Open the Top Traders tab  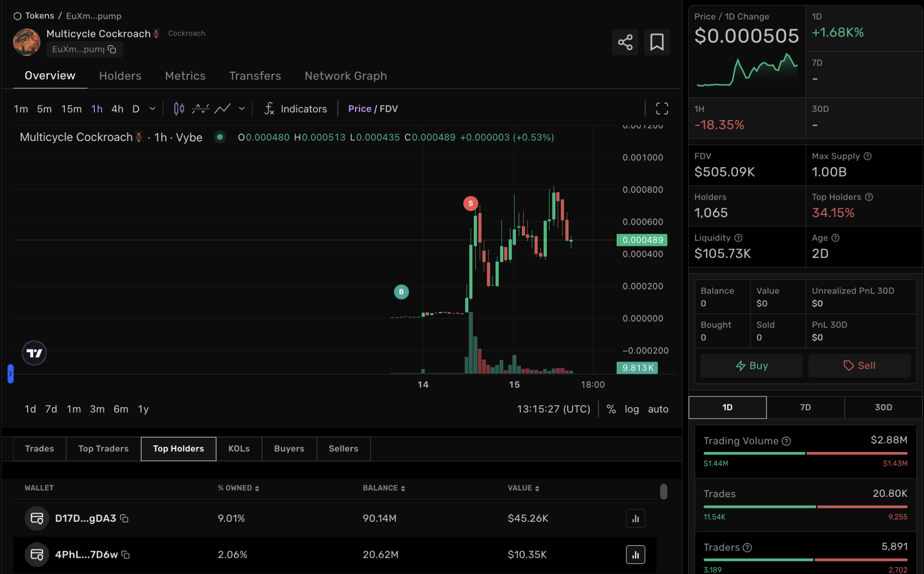[104, 448]
